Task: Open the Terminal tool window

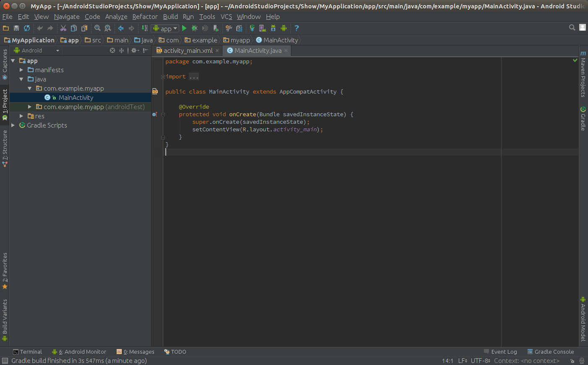Action: point(28,352)
